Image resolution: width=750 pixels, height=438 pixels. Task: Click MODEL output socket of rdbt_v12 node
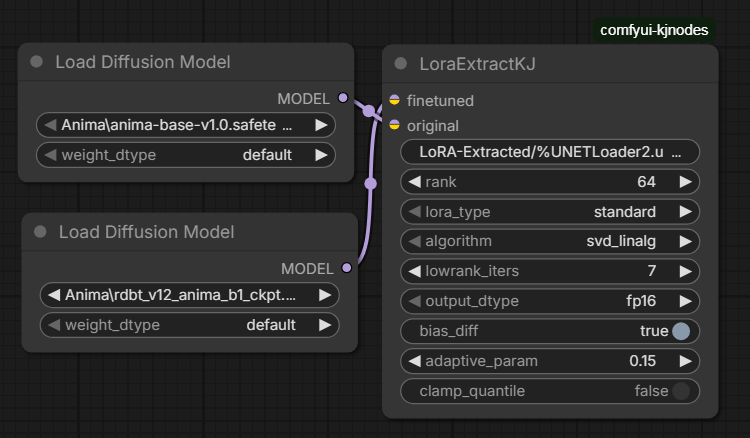pyautogui.click(x=347, y=268)
